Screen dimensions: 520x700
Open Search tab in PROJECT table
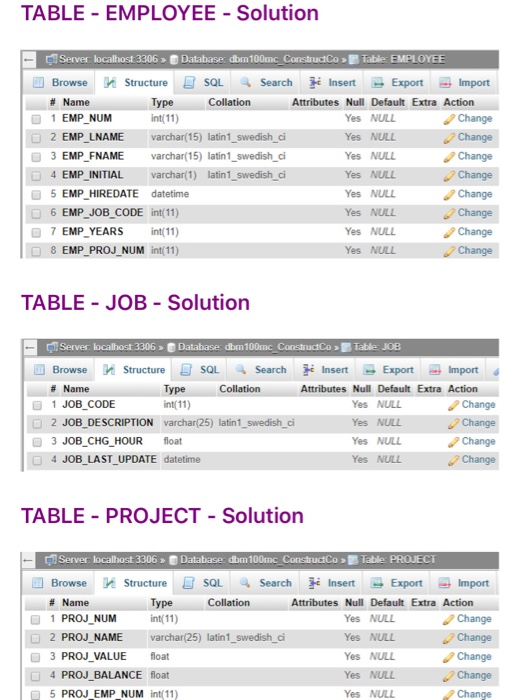tap(265, 583)
